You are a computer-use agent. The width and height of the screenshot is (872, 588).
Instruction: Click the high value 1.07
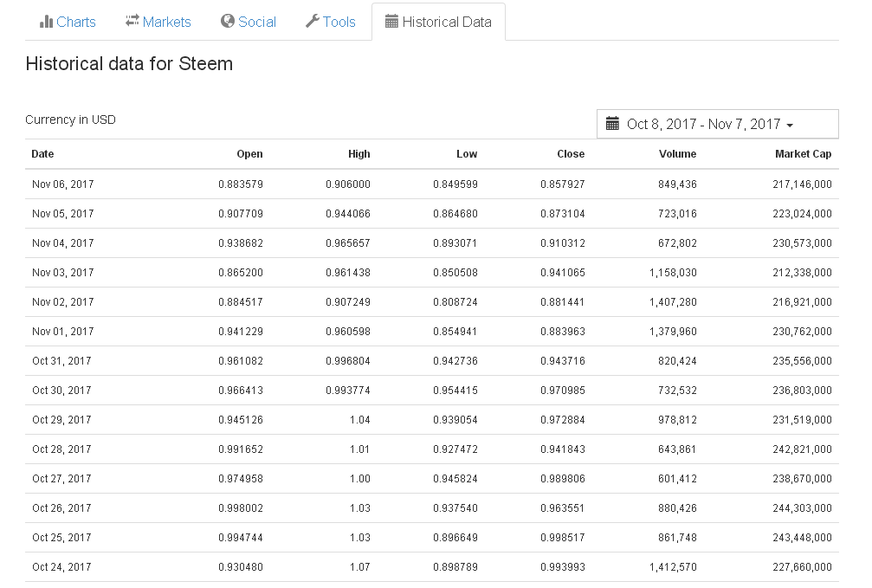click(x=360, y=567)
